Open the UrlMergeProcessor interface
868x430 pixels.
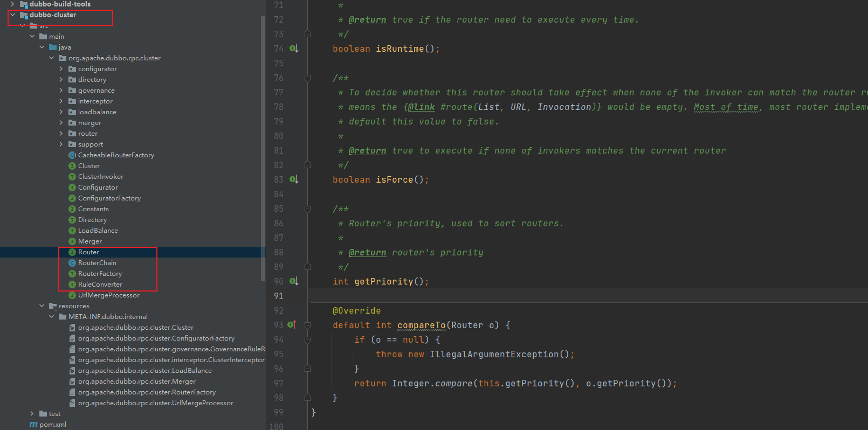tap(109, 295)
